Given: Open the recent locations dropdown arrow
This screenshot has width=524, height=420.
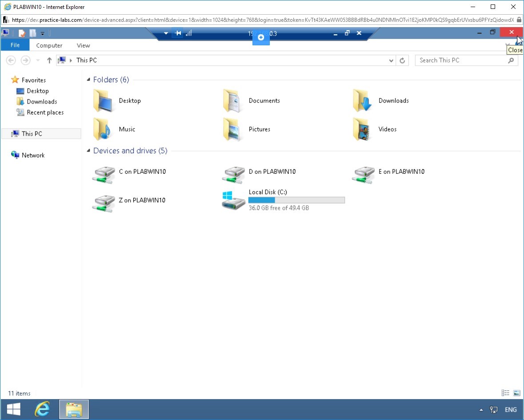Looking at the screenshot, I should (x=38, y=60).
